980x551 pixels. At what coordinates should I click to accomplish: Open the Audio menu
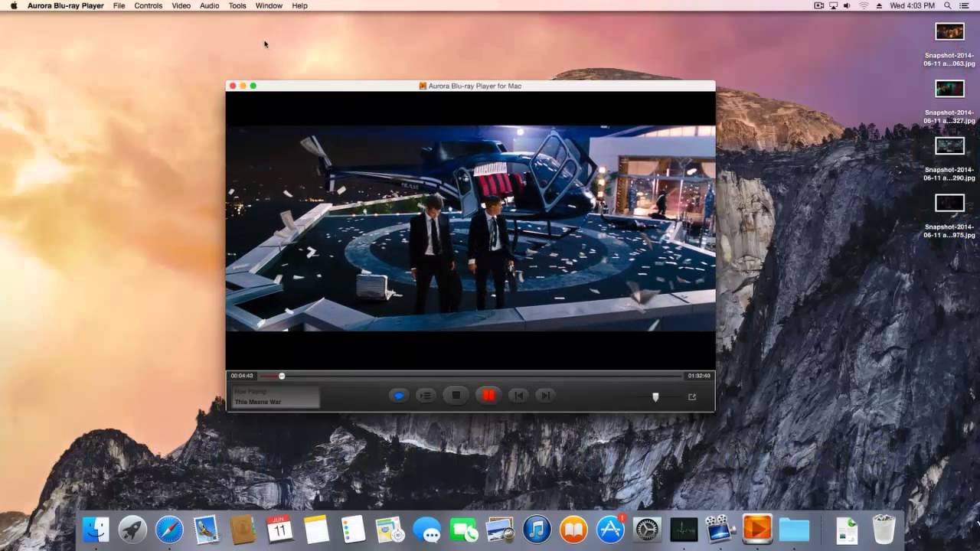pyautogui.click(x=209, y=5)
